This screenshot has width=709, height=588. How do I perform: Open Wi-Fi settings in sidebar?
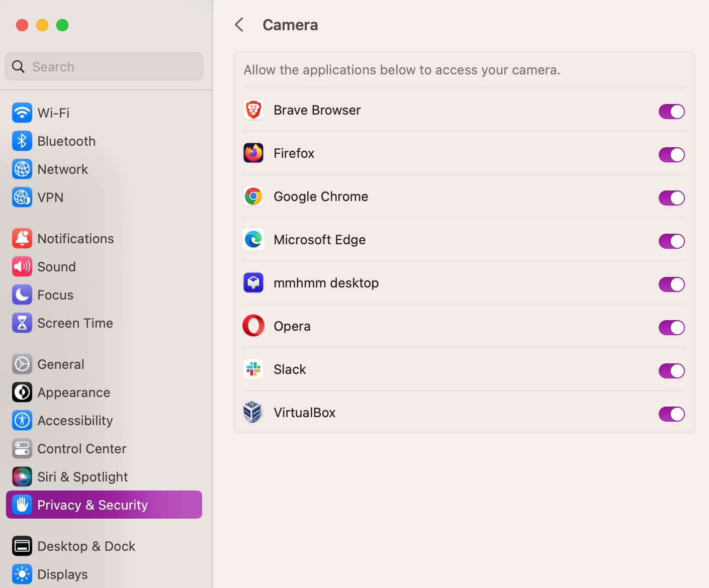click(53, 113)
